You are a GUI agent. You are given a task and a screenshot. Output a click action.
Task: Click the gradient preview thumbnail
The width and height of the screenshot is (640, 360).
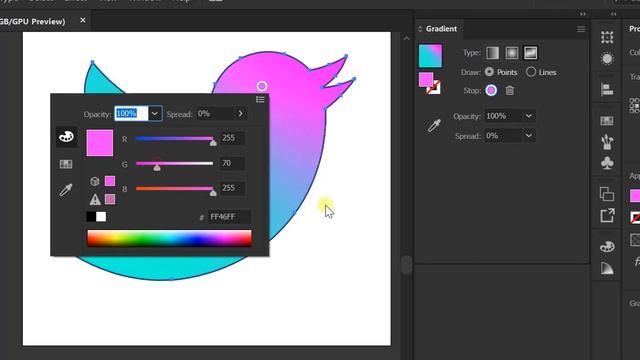(430, 56)
